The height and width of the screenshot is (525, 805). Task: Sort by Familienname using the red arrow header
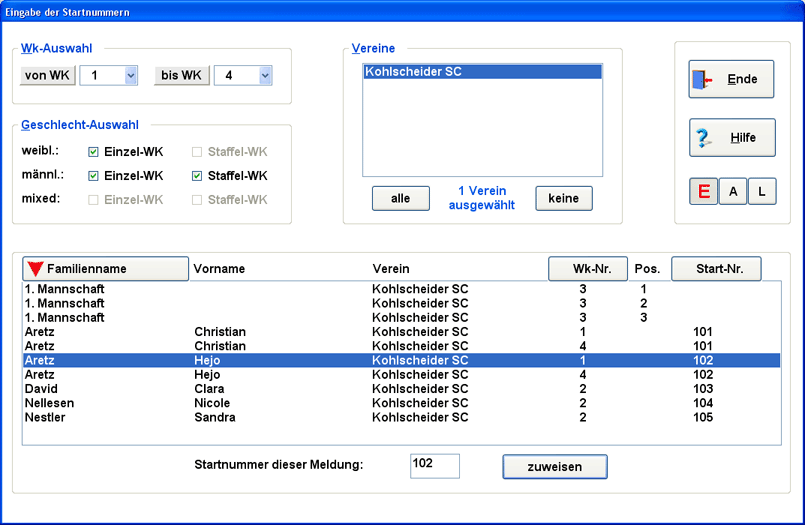tap(105, 269)
